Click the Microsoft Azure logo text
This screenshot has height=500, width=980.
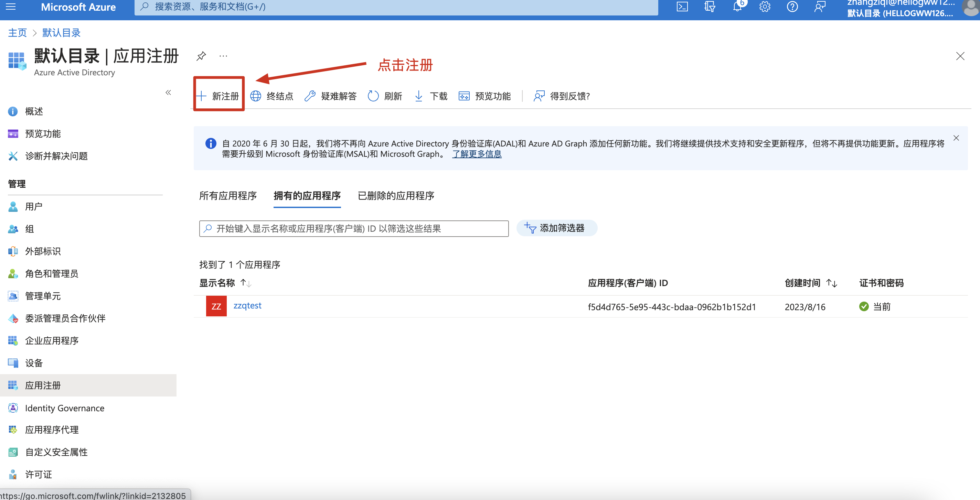[x=78, y=7]
